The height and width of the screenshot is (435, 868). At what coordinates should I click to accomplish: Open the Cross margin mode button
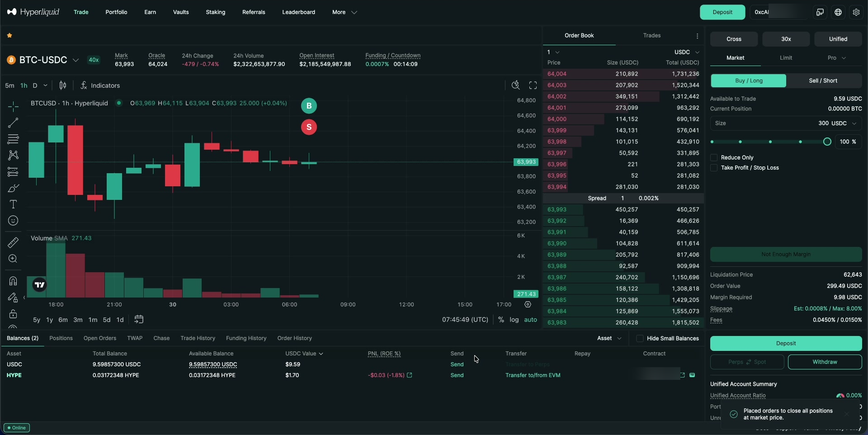click(734, 39)
